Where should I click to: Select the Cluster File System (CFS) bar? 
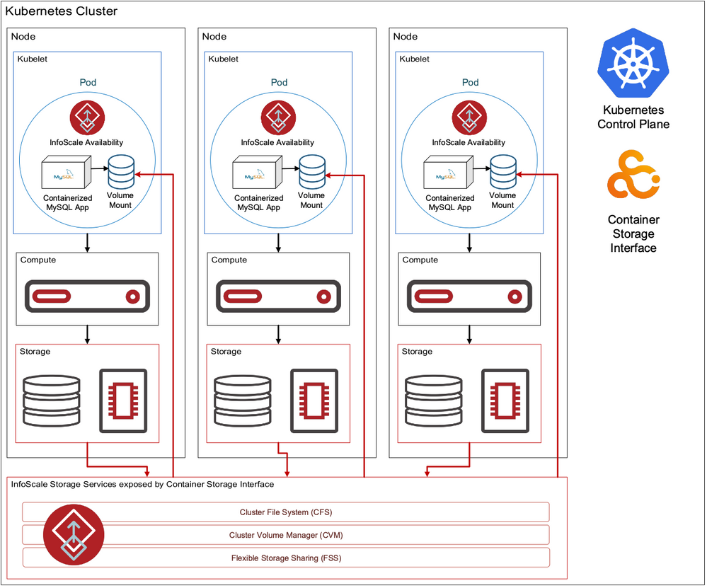tap(286, 512)
